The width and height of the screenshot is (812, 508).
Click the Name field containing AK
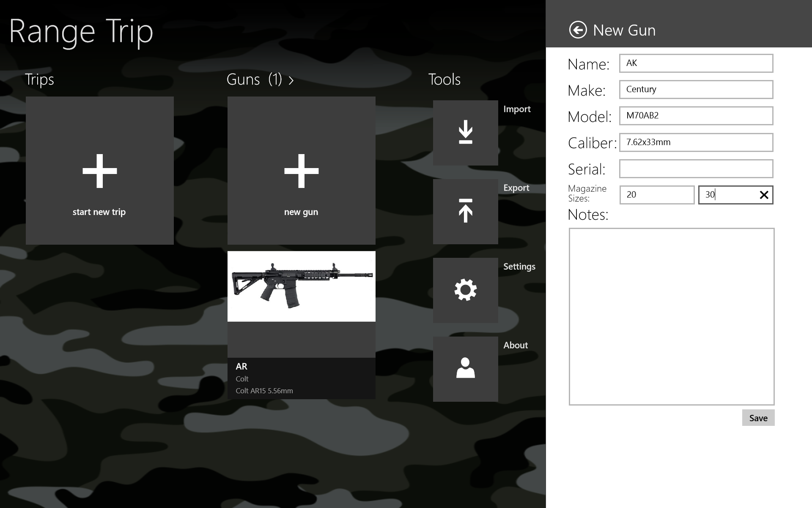pyautogui.click(x=696, y=63)
